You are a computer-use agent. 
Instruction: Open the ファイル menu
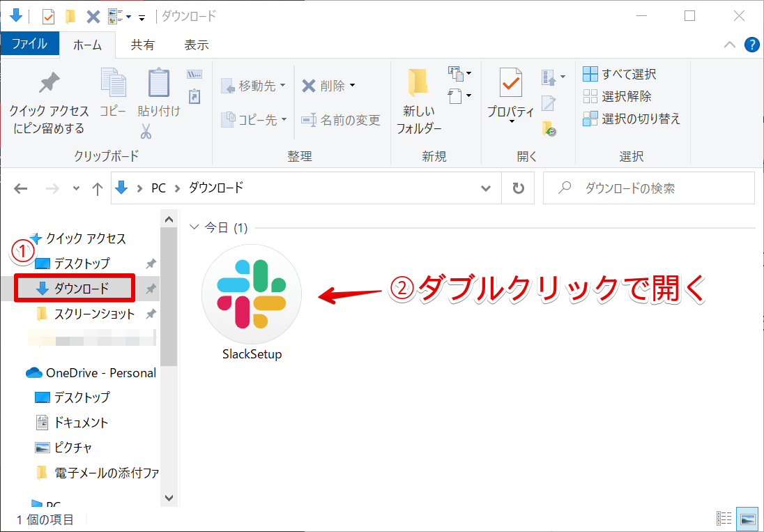point(29,45)
